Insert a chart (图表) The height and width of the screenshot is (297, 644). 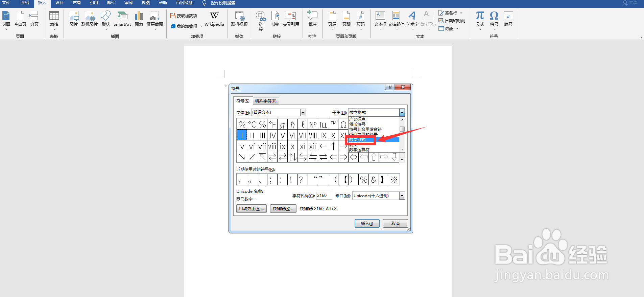[139, 19]
